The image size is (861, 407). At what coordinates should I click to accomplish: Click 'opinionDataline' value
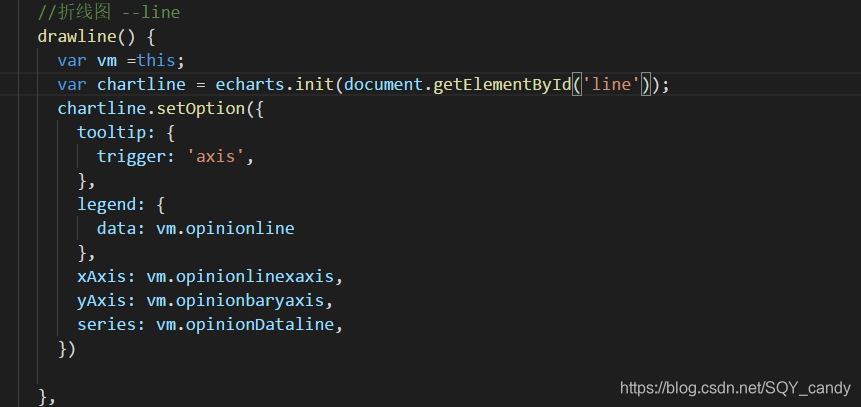(260, 325)
